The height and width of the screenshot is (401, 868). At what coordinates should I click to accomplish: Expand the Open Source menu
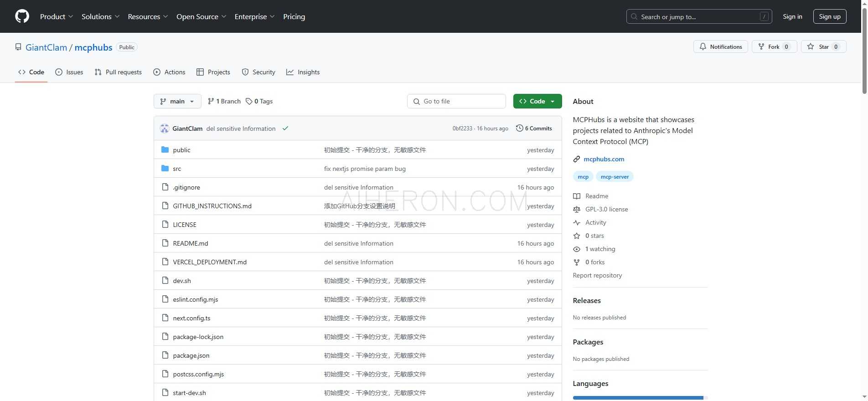tap(201, 16)
